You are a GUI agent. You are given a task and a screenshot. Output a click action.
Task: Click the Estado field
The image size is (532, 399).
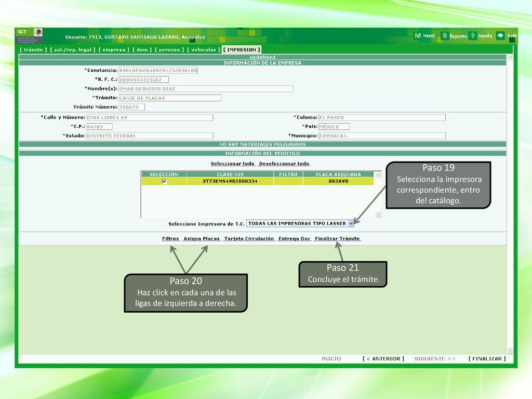coord(150,136)
